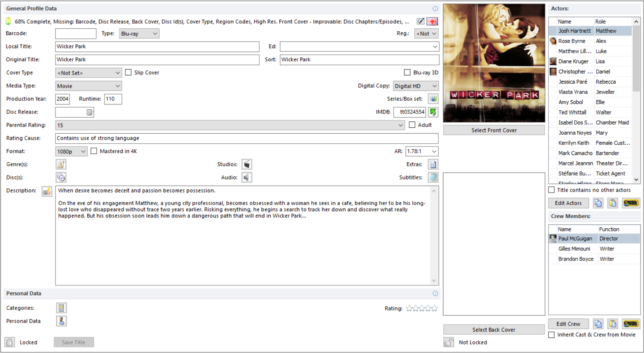Image resolution: width=644 pixels, height=353 pixels.
Task: Open the Studios clapperboard icon
Action: click(247, 164)
